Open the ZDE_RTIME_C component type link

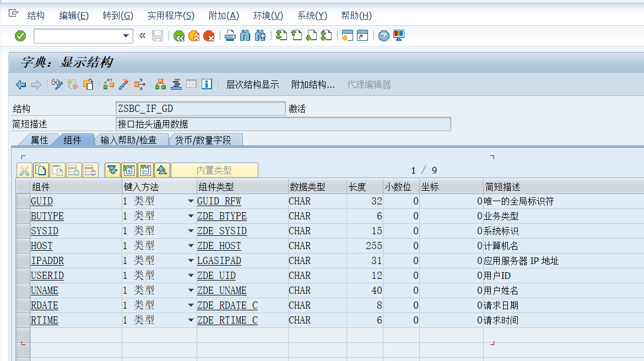click(228, 320)
